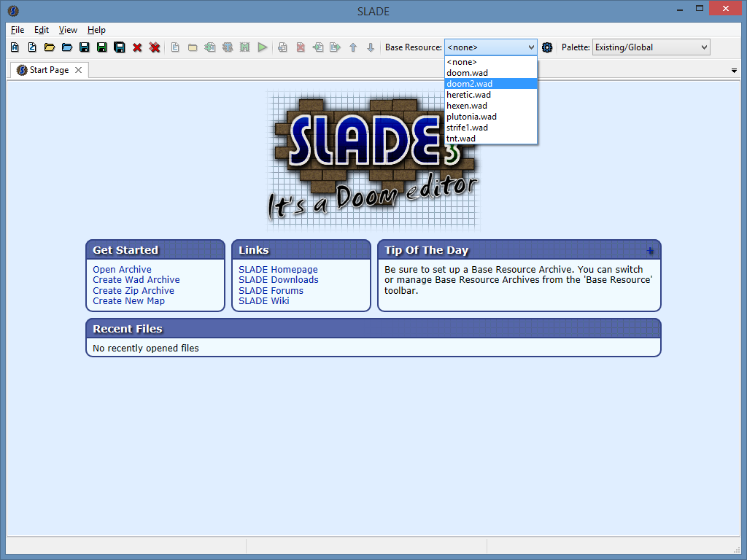Open the Help menu

point(96,30)
